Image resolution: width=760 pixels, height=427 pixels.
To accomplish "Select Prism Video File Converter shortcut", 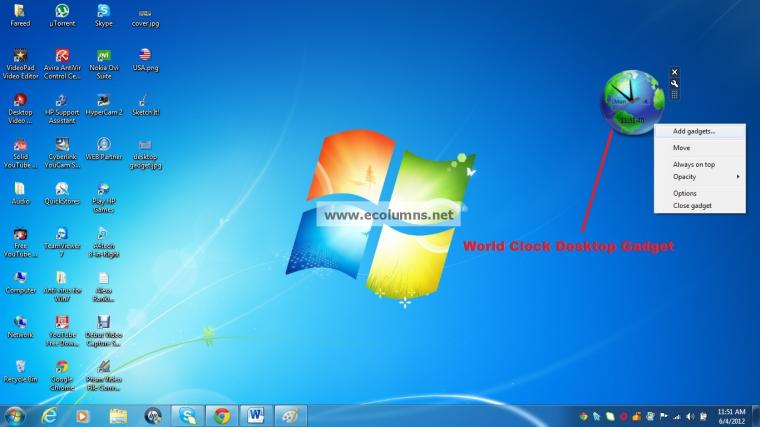I will pyautogui.click(x=103, y=376).
